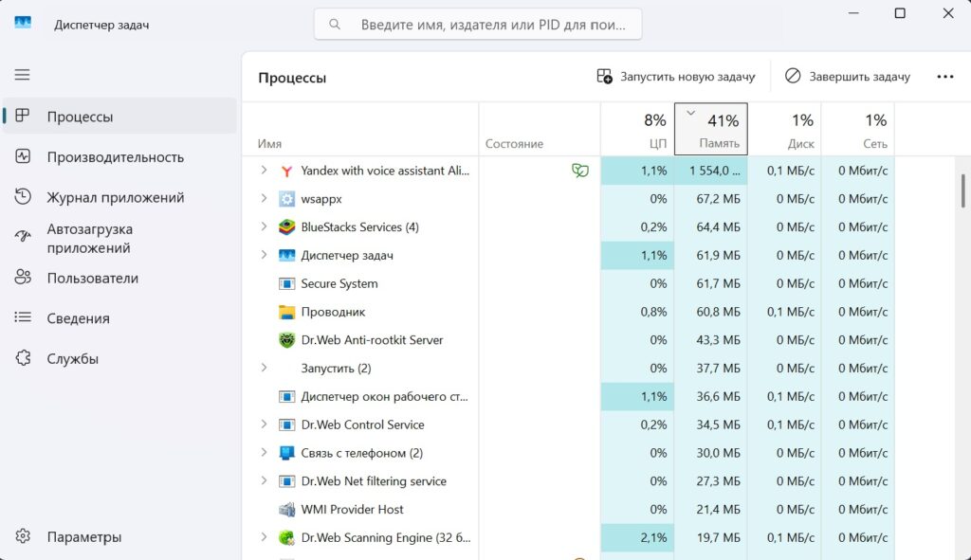Screen dimensions: 971x560
Task: Click the Dr.Web Scanning Engine icon
Action: click(x=286, y=537)
